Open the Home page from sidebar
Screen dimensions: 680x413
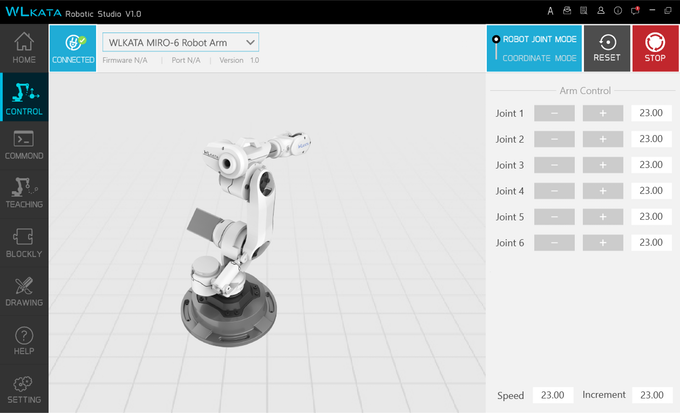click(24, 48)
